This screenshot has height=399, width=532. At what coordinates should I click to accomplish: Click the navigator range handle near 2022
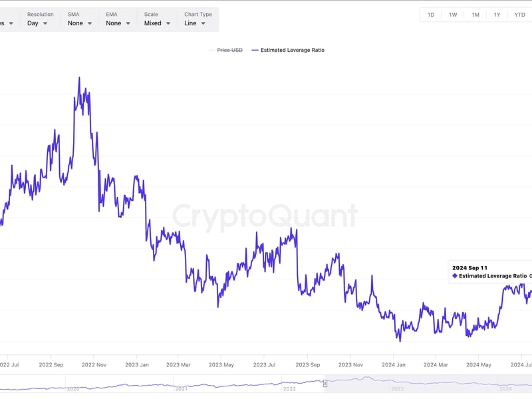(325, 384)
